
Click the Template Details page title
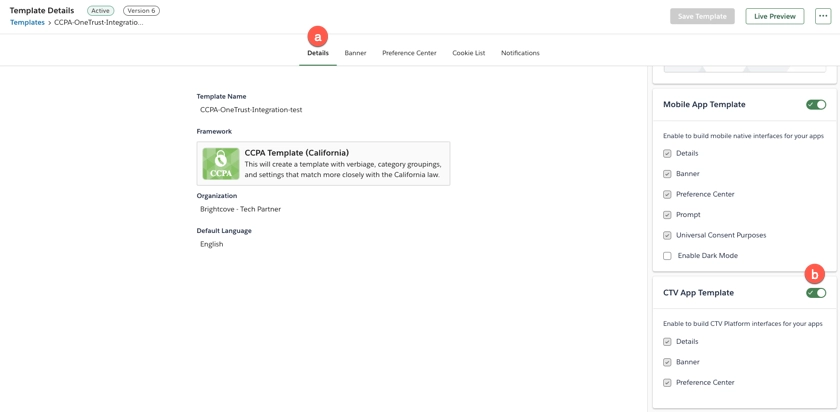42,10
